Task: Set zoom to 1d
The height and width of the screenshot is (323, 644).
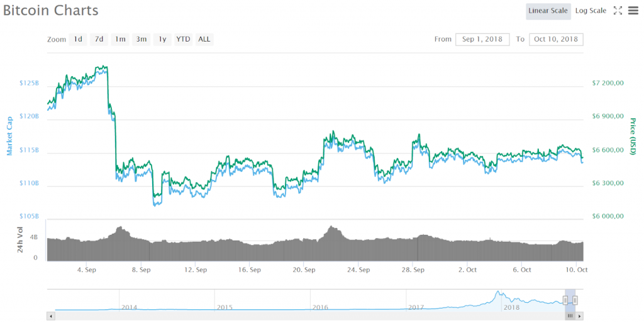Action: tap(78, 39)
